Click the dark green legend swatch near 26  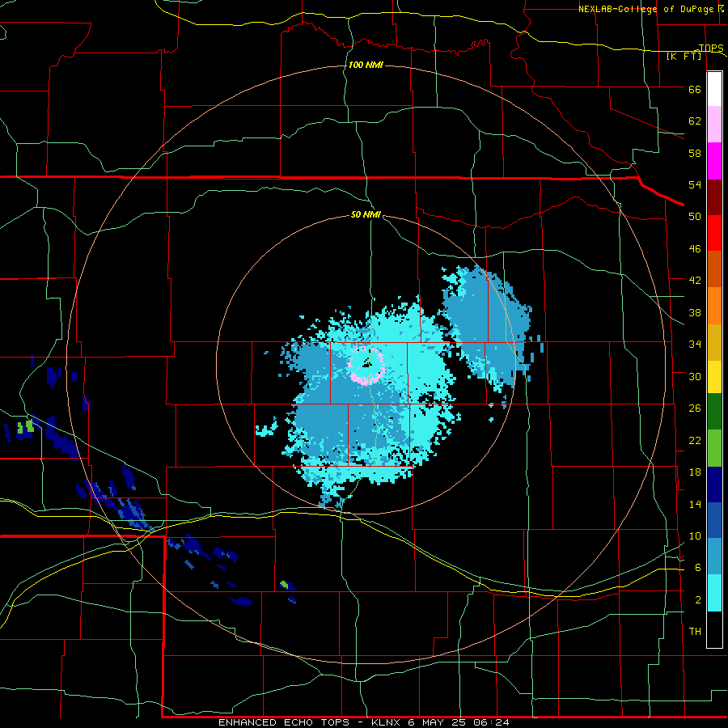click(x=714, y=412)
